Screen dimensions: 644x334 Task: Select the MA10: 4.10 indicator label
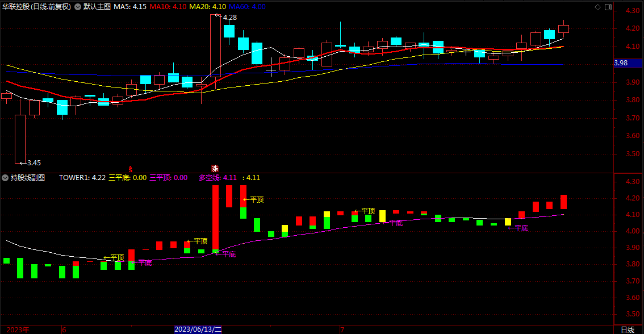click(168, 7)
